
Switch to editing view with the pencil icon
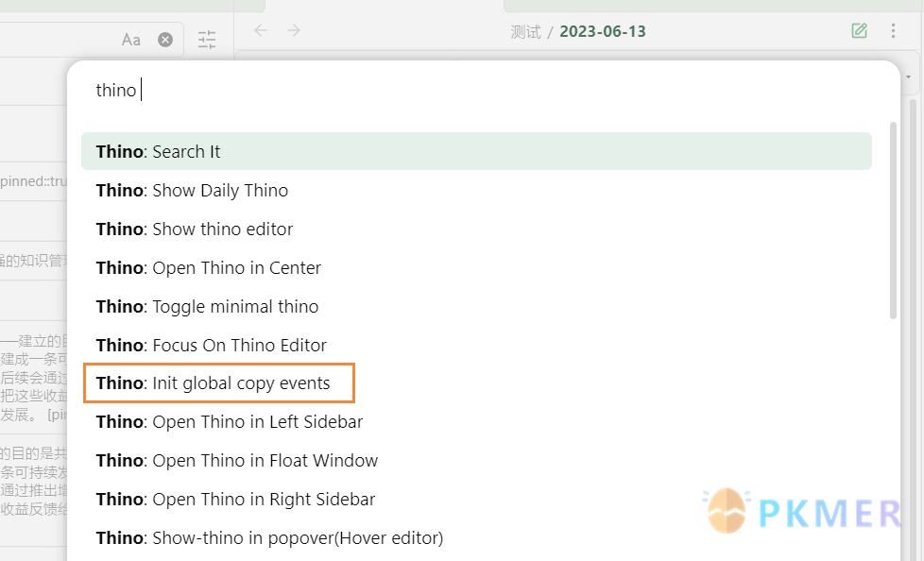pos(859,30)
